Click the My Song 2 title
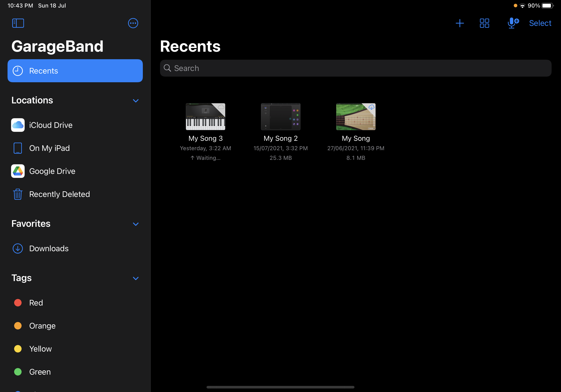This screenshot has height=392, width=561. point(280,138)
